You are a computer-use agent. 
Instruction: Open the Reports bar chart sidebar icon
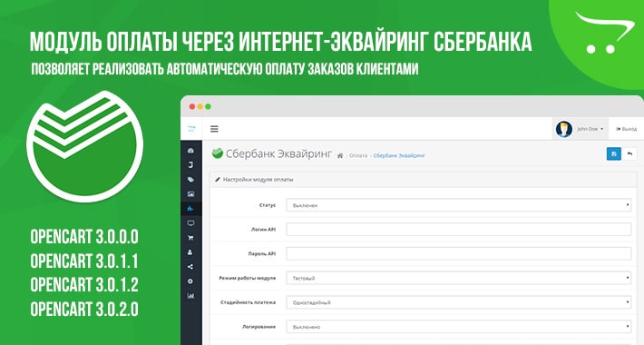190,296
